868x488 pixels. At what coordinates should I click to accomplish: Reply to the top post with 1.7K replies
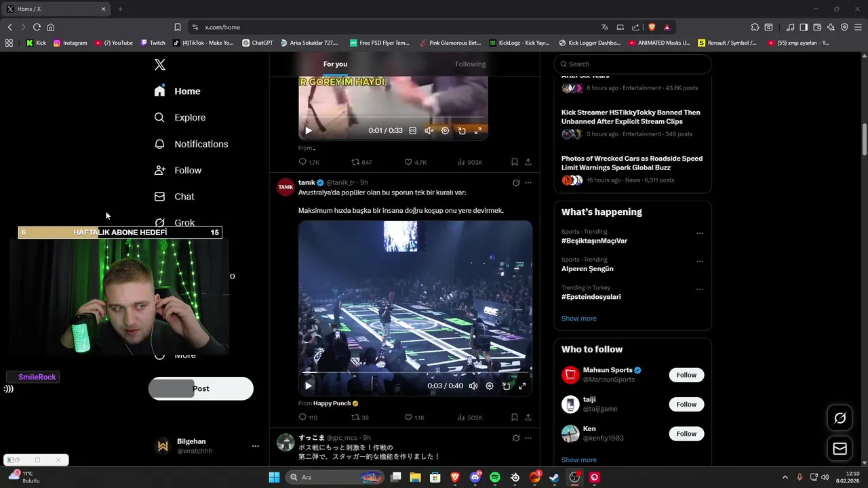tap(309, 162)
